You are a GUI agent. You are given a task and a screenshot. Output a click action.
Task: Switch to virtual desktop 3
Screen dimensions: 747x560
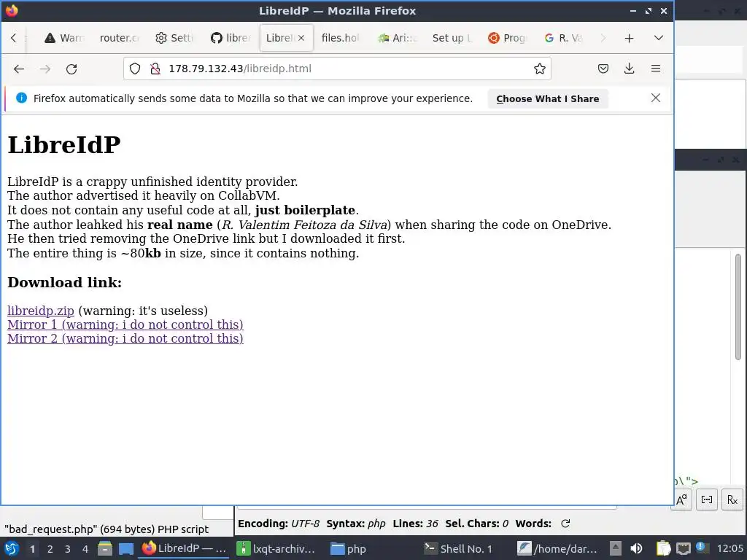(x=68, y=549)
